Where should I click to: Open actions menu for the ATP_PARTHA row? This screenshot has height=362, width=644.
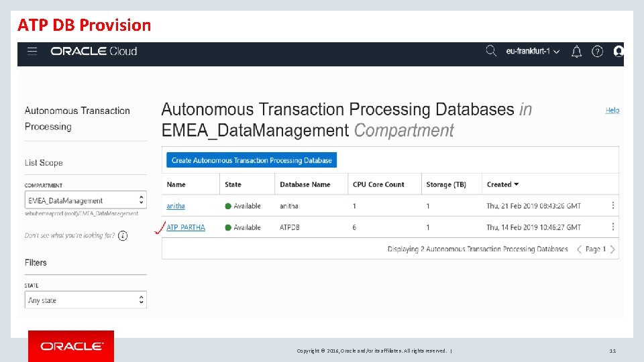pyautogui.click(x=612, y=227)
